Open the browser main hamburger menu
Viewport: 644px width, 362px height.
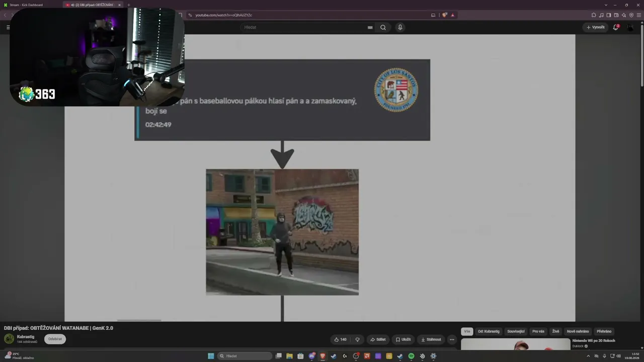coord(639,15)
